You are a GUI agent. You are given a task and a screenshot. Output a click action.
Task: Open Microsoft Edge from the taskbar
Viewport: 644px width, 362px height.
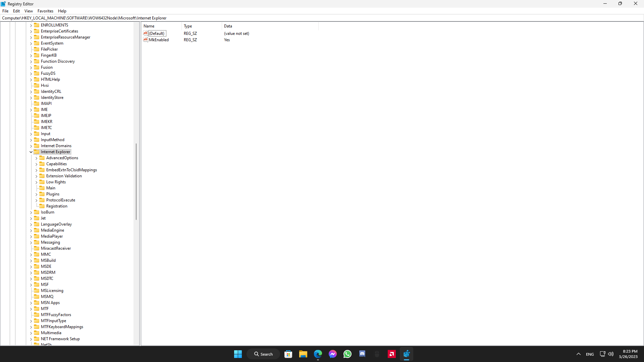[x=318, y=354]
